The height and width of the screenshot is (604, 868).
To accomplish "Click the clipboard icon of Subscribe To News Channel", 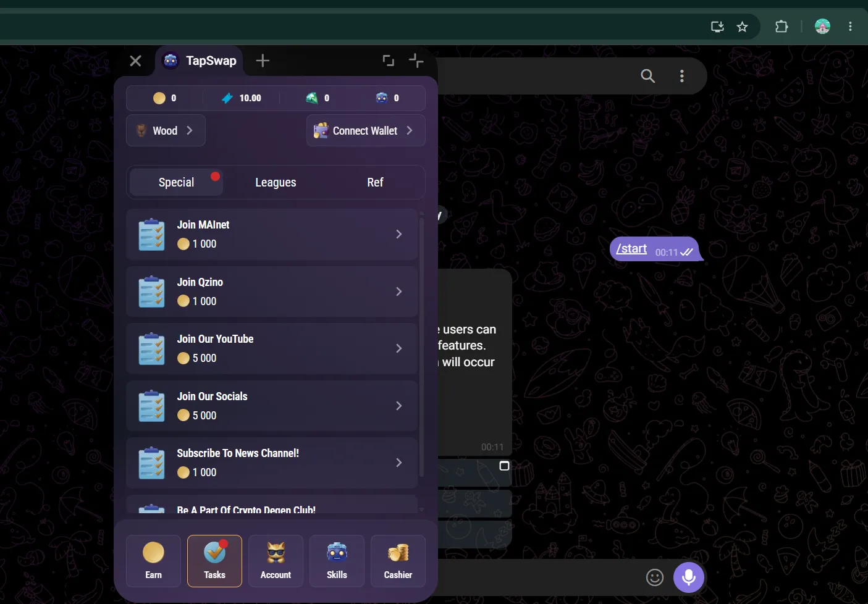I will point(152,463).
